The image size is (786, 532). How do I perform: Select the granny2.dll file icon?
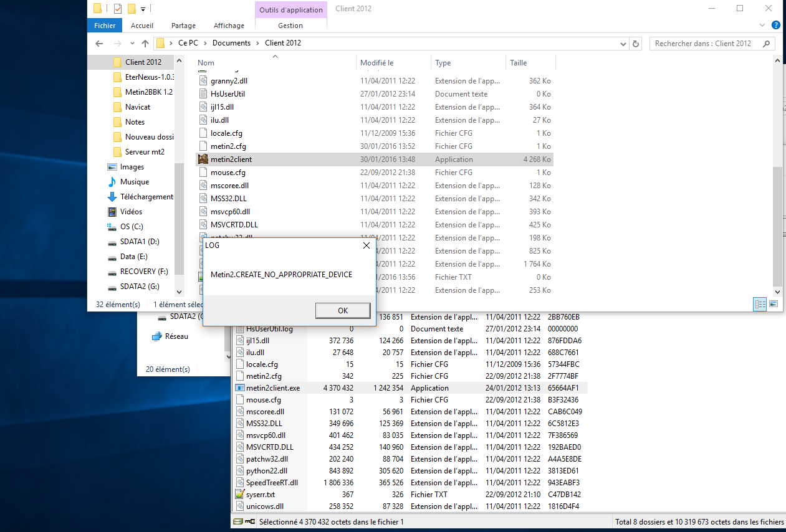pyautogui.click(x=203, y=80)
